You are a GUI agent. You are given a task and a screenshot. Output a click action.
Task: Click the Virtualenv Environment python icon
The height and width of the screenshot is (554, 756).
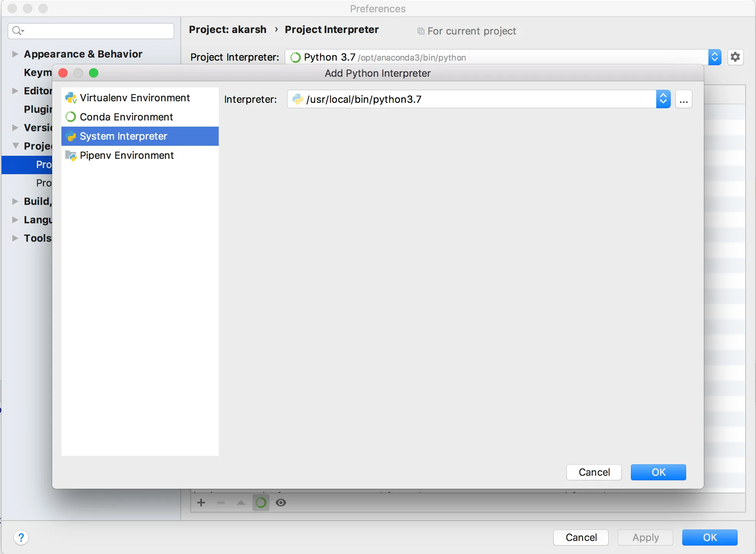tap(71, 98)
